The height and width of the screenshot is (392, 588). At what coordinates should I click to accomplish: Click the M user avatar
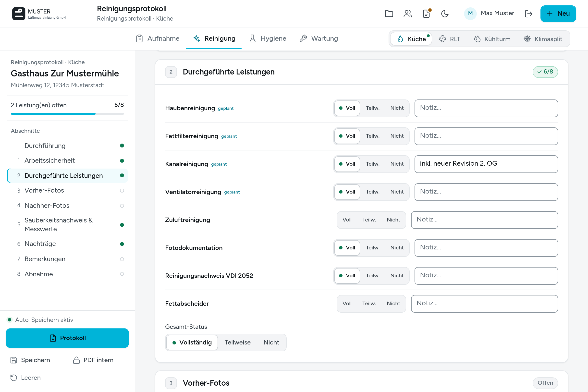click(470, 13)
